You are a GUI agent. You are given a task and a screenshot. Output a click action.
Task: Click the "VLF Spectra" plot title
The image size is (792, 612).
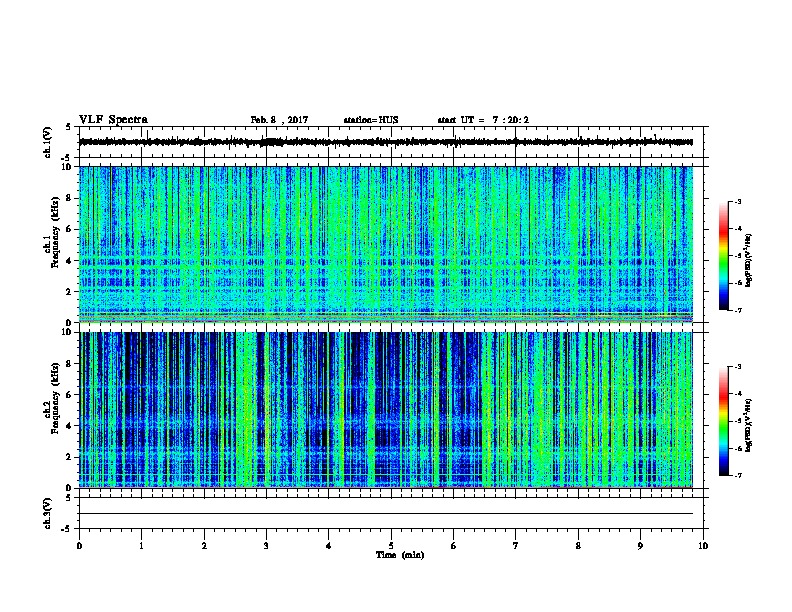click(x=113, y=120)
